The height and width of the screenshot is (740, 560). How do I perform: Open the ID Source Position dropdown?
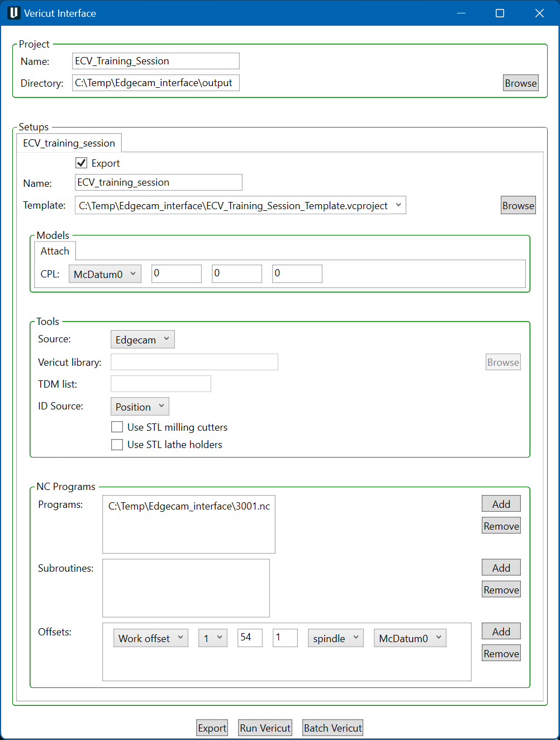pyautogui.click(x=140, y=407)
